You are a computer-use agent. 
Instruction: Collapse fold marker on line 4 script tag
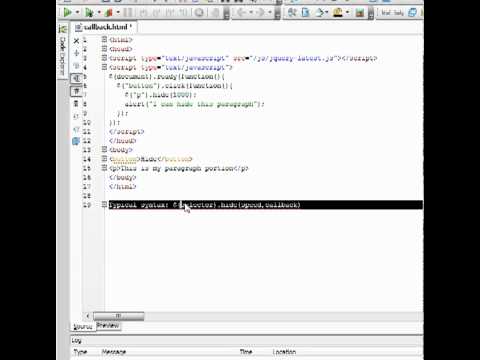pos(104,67)
